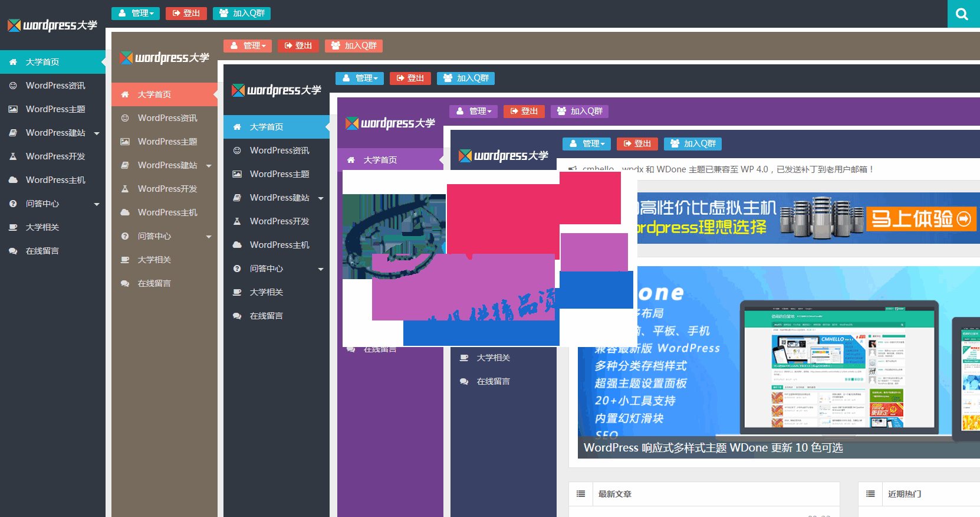Click flask icon of WordPress开发 in brown sidebar
Image resolution: width=980 pixels, height=517 pixels.
(x=125, y=189)
